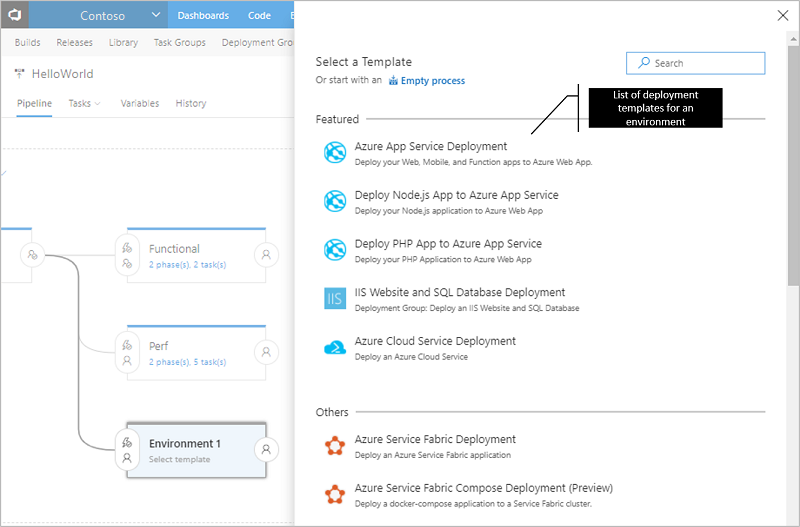Select the Perf environment card
800x527 pixels.
click(196, 353)
